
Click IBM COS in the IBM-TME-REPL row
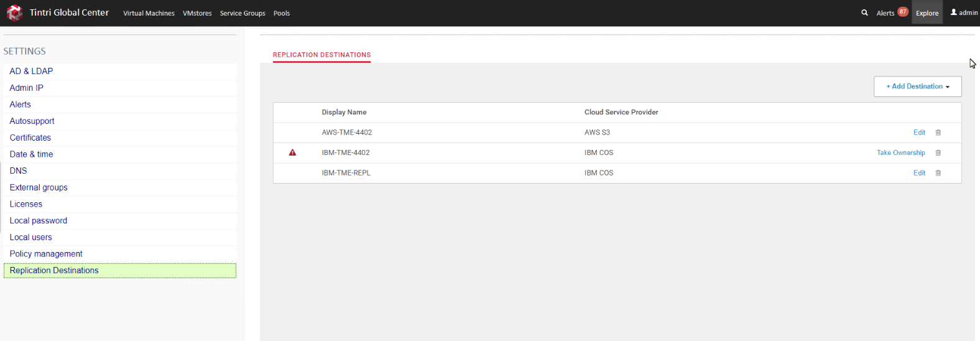tap(599, 173)
